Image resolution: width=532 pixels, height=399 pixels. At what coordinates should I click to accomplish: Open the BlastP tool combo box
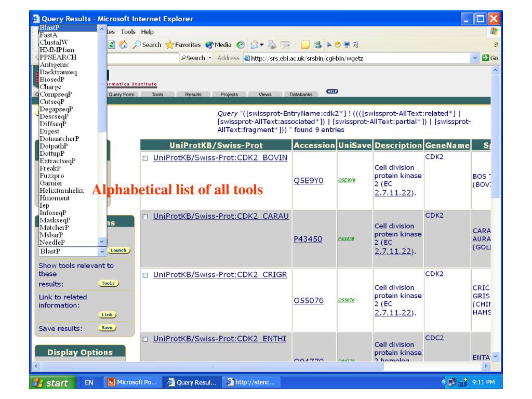click(x=72, y=251)
